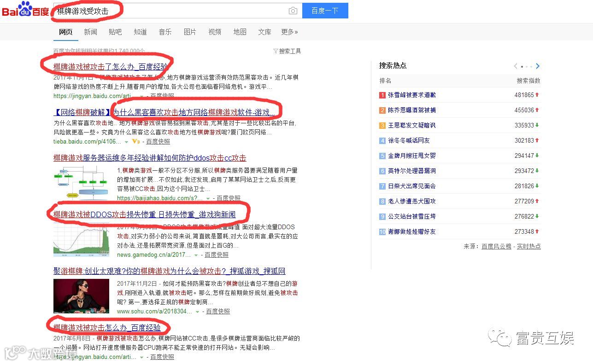Switch to the 图片 tab
The width and height of the screenshot is (593, 364).
point(190,32)
